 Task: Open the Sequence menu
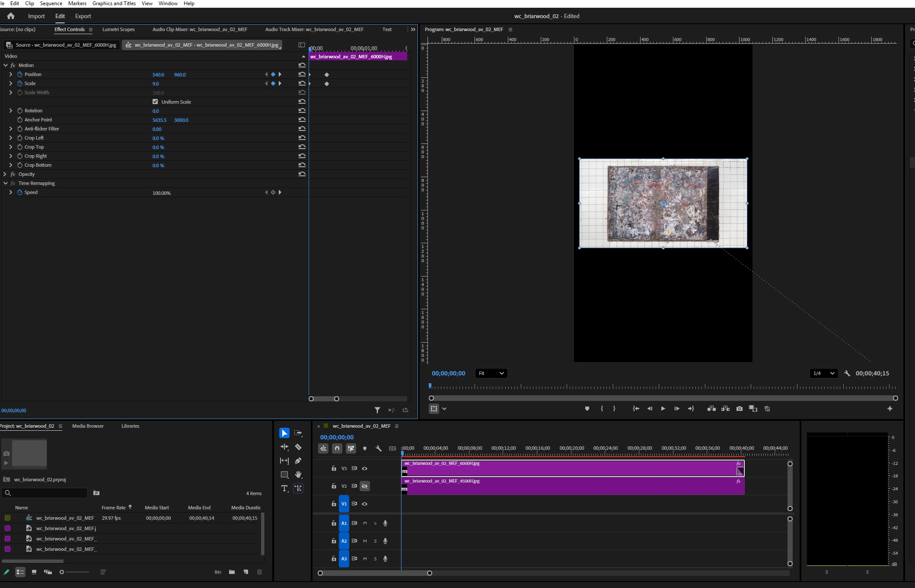pyautogui.click(x=51, y=3)
